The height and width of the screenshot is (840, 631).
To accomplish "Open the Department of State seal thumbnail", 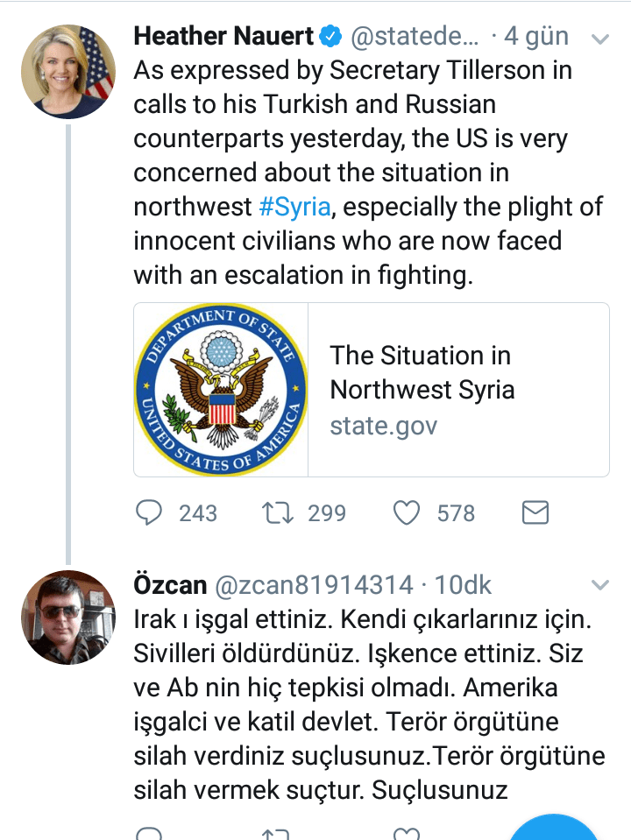I will 221,390.
